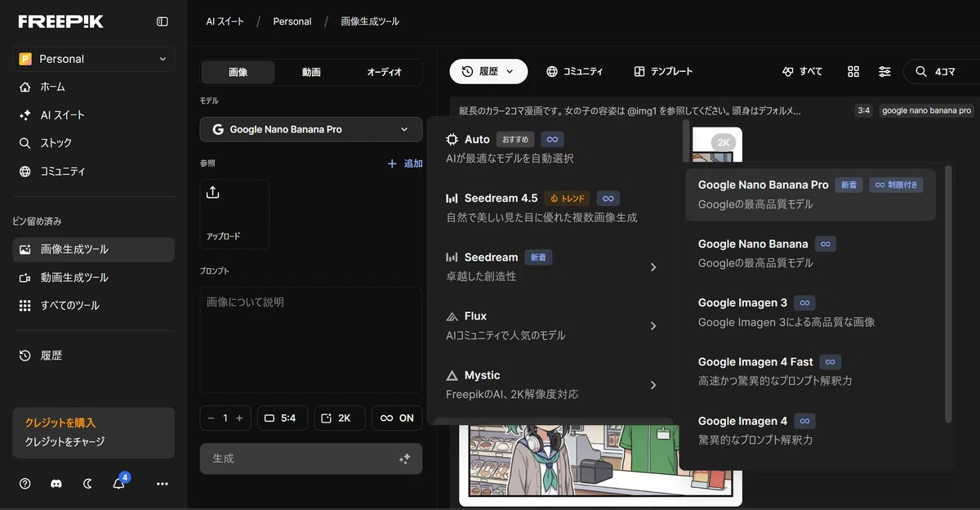
Task: Open filter sliders icon
Action: point(884,71)
